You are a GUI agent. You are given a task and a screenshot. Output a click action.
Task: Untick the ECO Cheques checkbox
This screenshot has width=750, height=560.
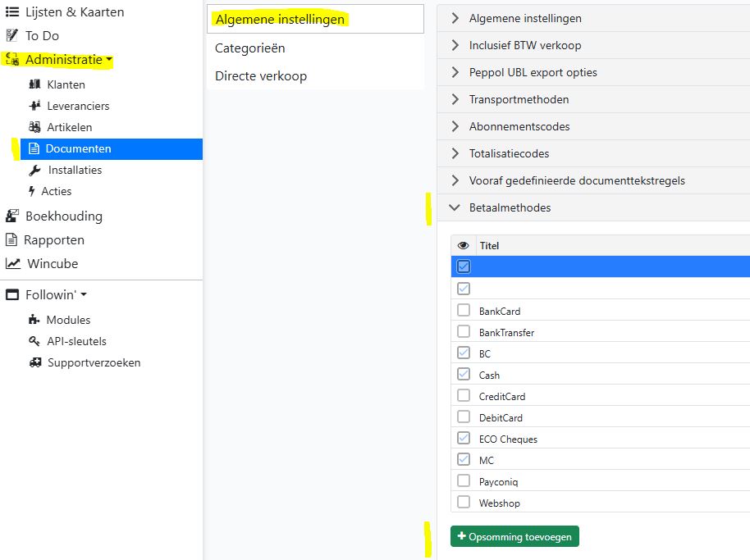464,438
